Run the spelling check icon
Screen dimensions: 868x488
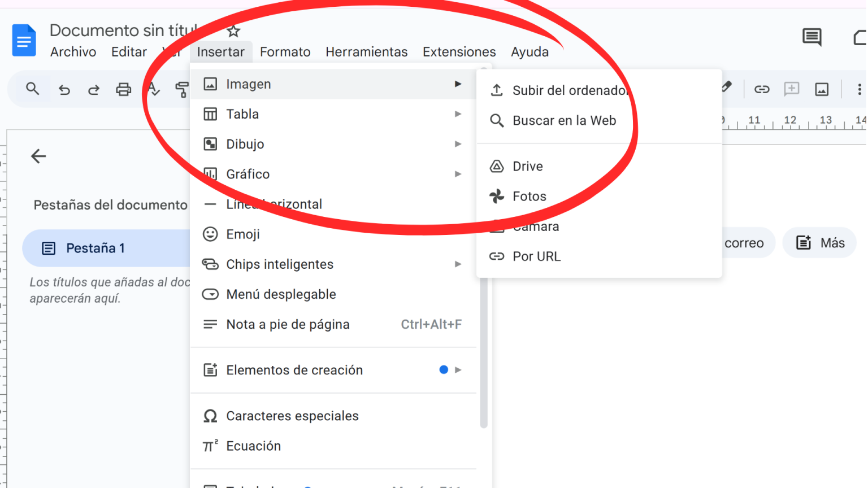153,89
